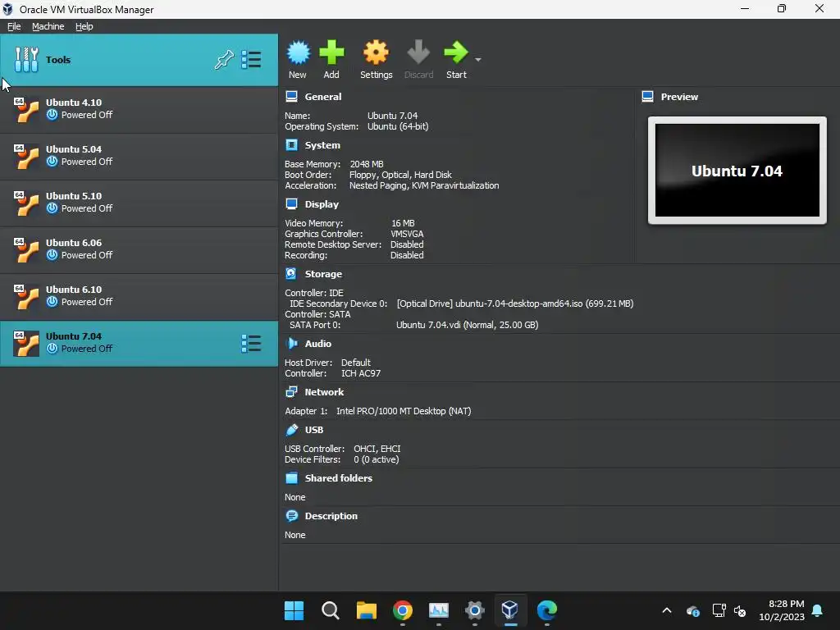Click the Floppy, Optical, Hard Disk boot order

pyautogui.click(x=400, y=175)
